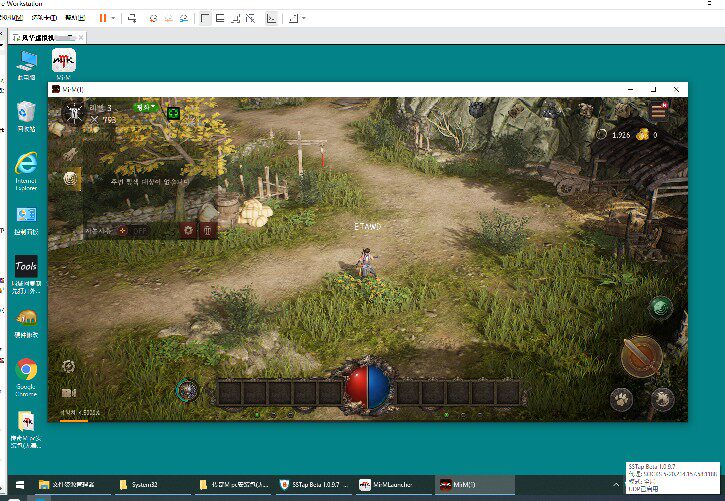Open the file icon below Google Chrome

point(26,429)
